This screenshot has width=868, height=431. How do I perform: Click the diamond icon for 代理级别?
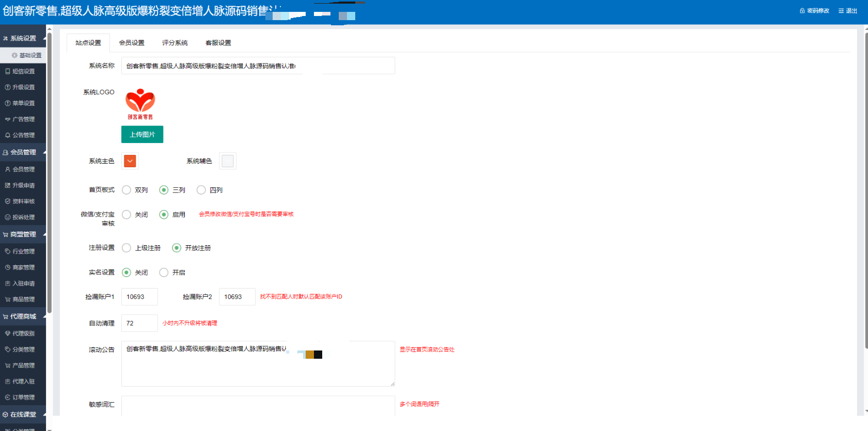(8, 333)
